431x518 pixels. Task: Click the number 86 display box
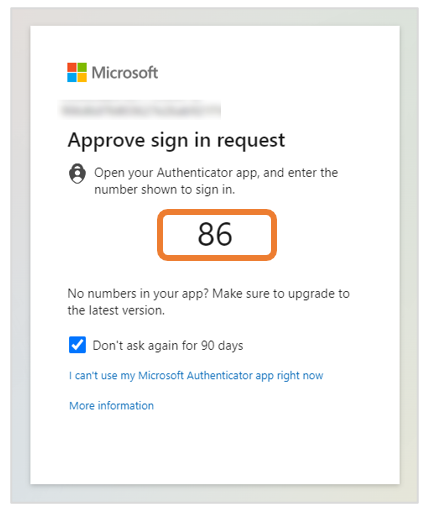pyautogui.click(x=217, y=235)
